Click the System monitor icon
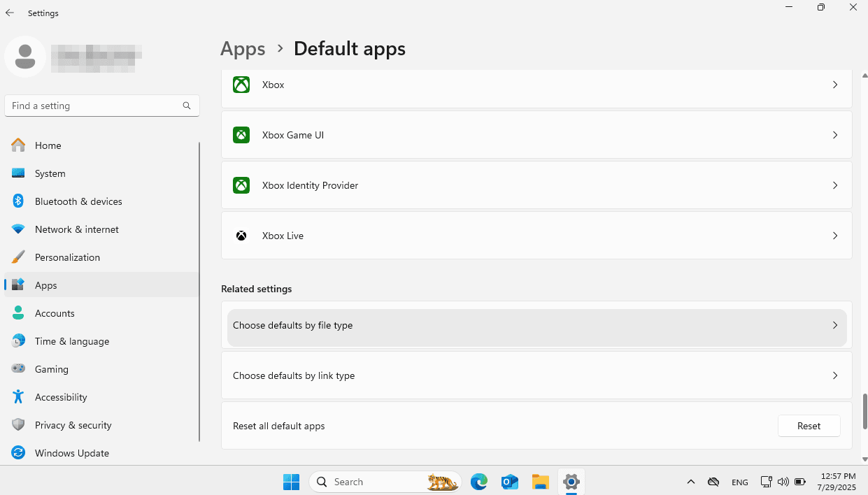 point(19,173)
